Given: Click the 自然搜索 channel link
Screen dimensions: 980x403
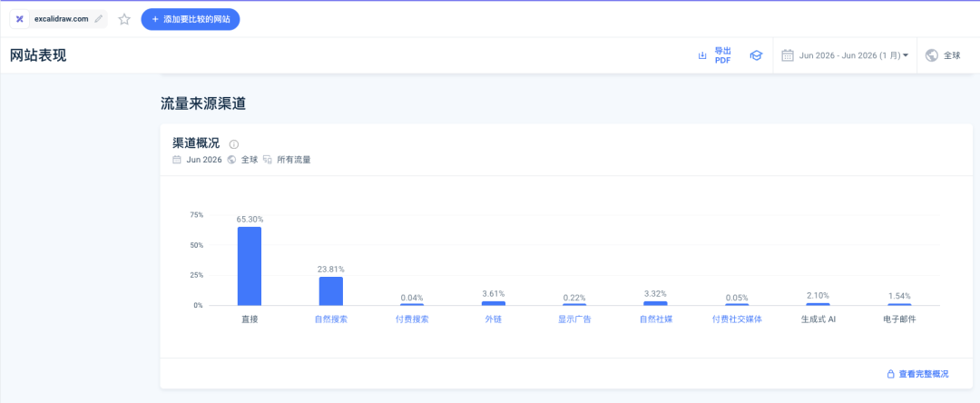Looking at the screenshot, I should tap(330, 319).
